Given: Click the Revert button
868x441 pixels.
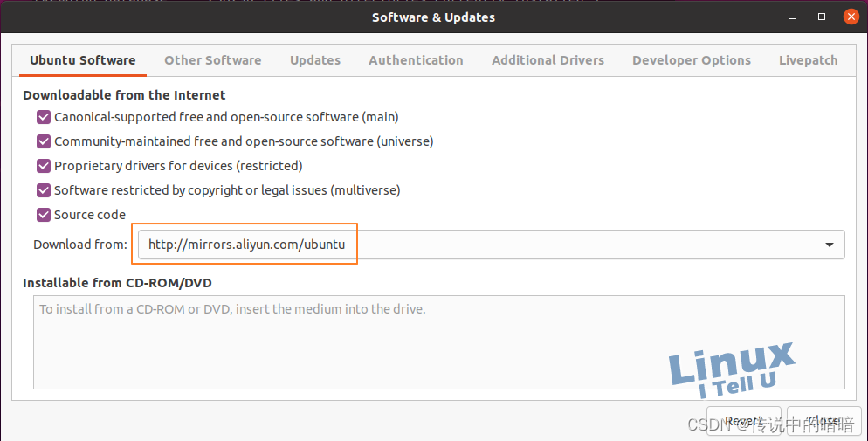Looking at the screenshot, I should tap(743, 422).
